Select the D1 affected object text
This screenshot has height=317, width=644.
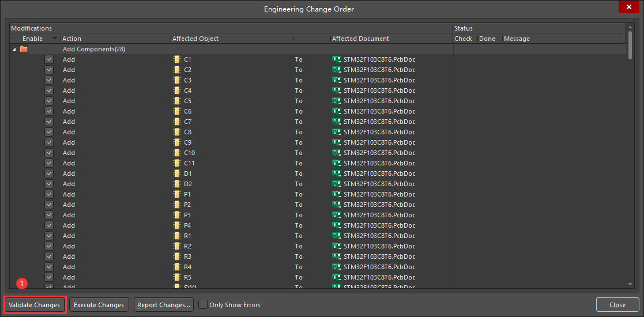click(188, 173)
